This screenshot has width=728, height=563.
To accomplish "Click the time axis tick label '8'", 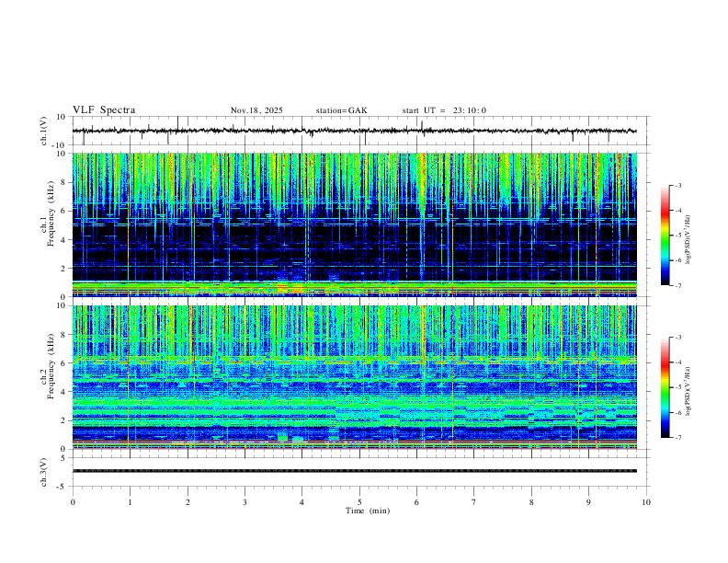I will click(x=531, y=502).
